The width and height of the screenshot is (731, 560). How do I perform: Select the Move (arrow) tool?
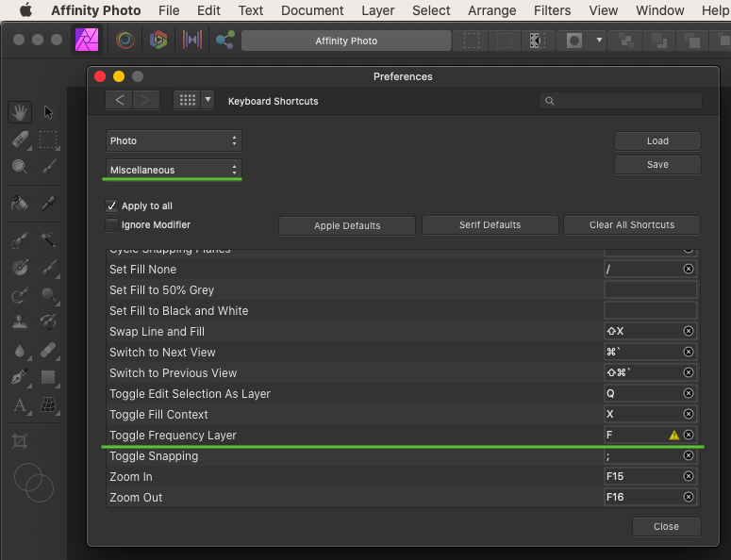point(48,112)
